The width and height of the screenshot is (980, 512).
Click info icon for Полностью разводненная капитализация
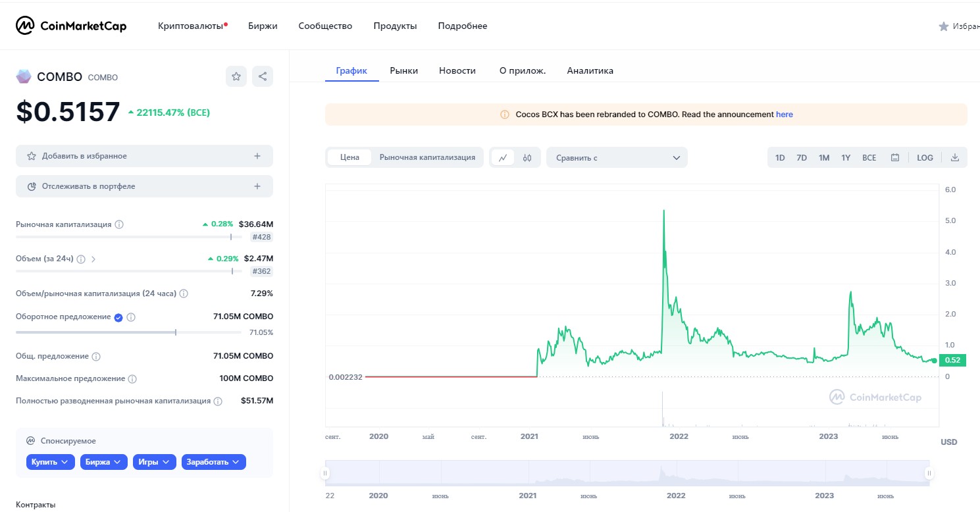coord(218,401)
